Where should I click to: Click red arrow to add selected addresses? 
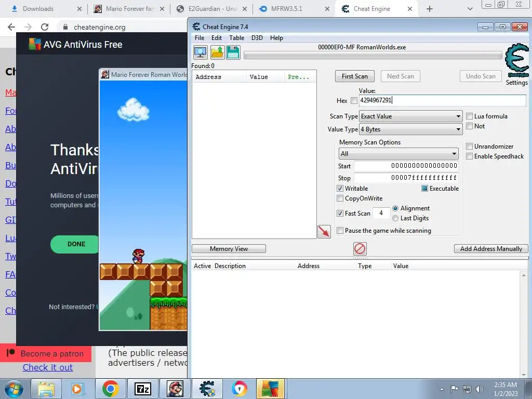click(324, 232)
